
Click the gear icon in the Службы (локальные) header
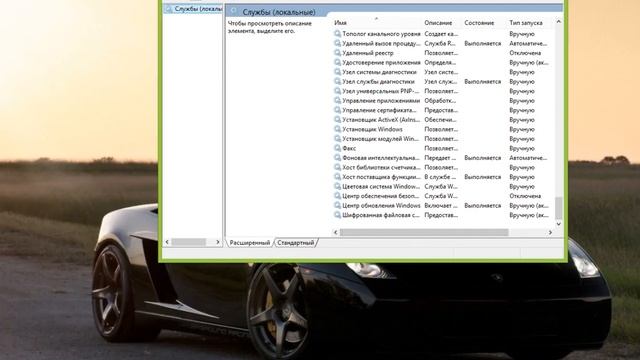pyautogui.click(x=234, y=11)
